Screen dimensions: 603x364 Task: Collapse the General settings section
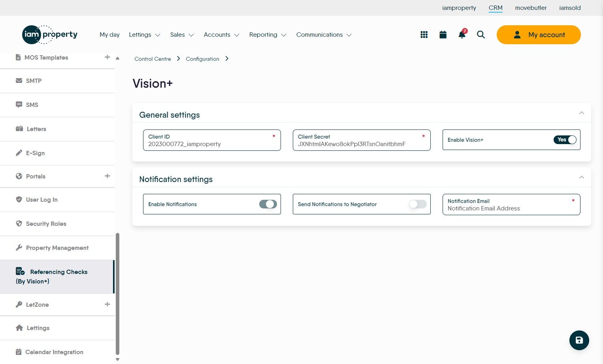(582, 113)
